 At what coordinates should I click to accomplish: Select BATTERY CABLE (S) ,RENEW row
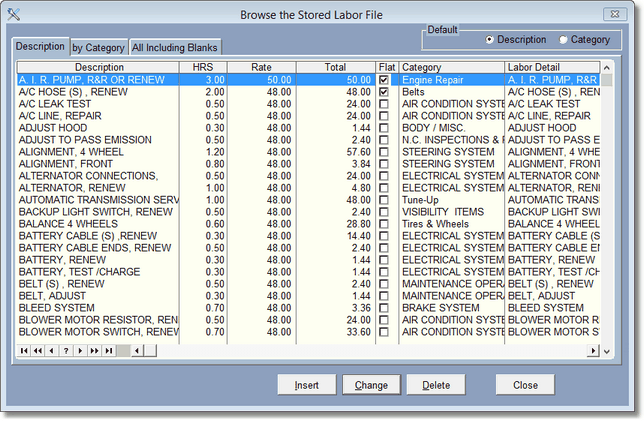(x=308, y=236)
